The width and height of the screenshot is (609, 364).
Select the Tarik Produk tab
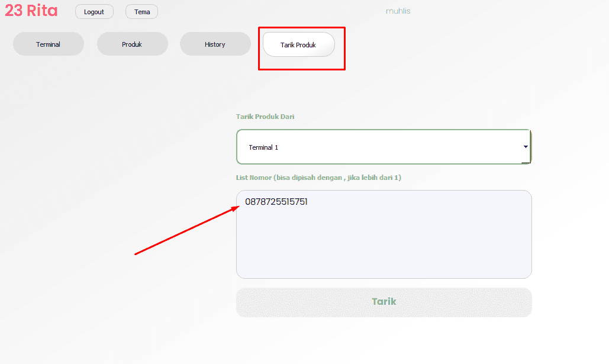(298, 45)
